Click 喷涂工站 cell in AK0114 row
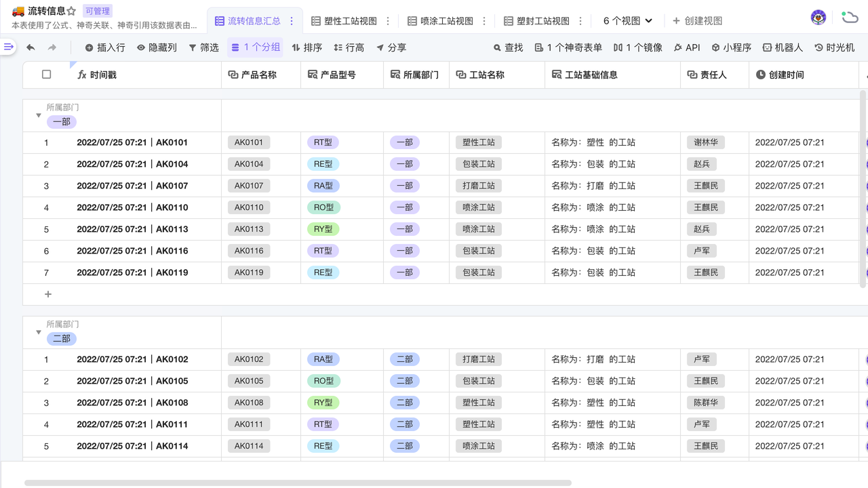This screenshot has height=488, width=868. coord(479,446)
